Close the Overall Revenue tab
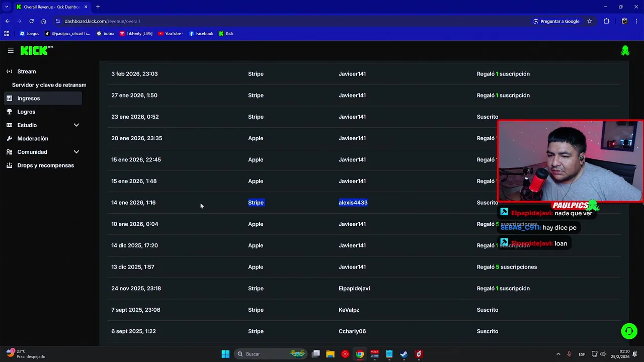This screenshot has height=362, width=644. click(x=86, y=7)
